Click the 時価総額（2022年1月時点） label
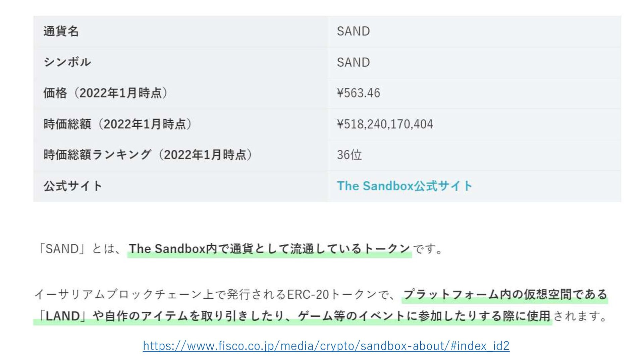The image size is (644, 362). click(117, 124)
